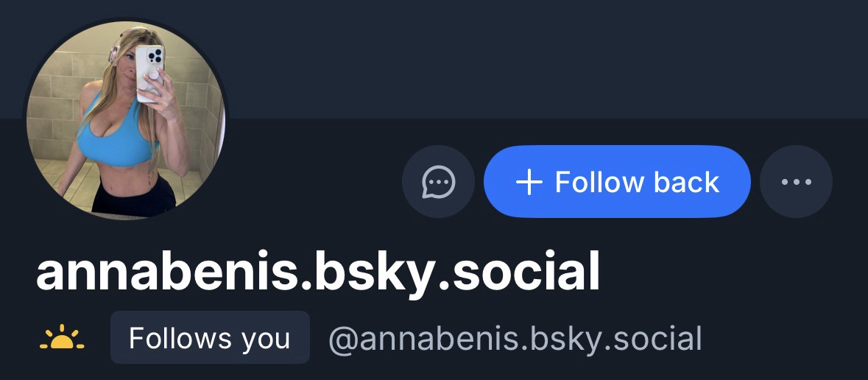Follow this account back
Viewport: 868px width, 380px height.
(617, 181)
